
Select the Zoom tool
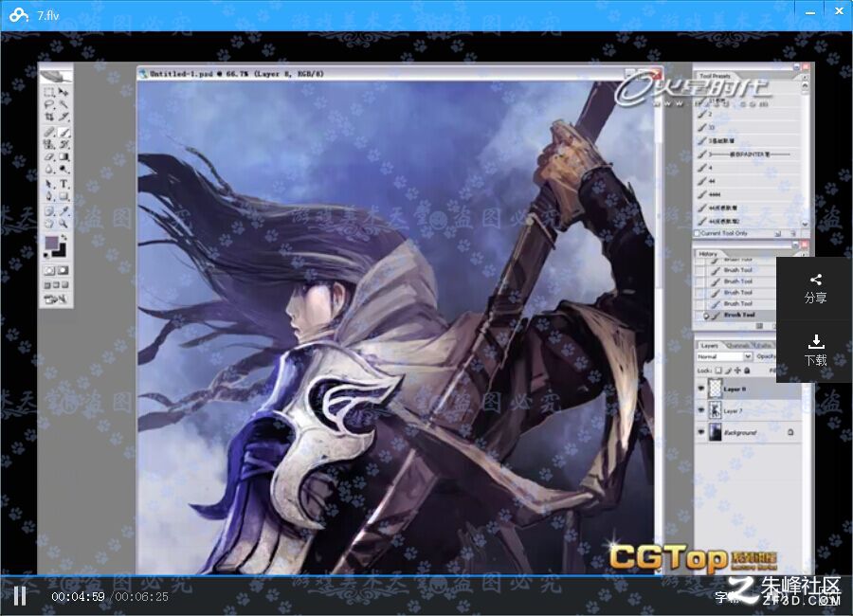tap(64, 223)
